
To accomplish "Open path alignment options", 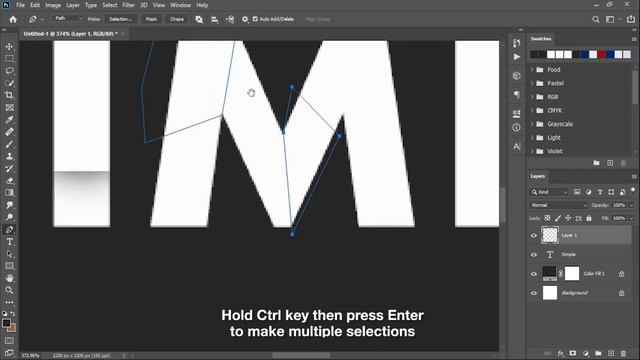I will (214, 19).
